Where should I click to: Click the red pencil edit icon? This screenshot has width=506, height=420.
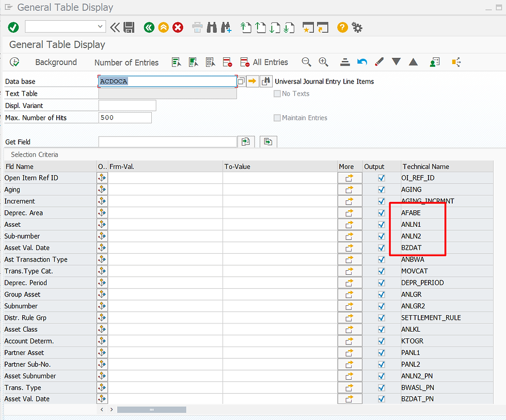pos(379,62)
